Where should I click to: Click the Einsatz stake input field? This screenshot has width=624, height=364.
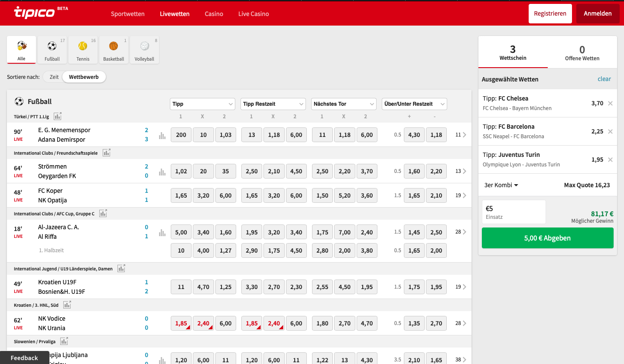pyautogui.click(x=513, y=212)
